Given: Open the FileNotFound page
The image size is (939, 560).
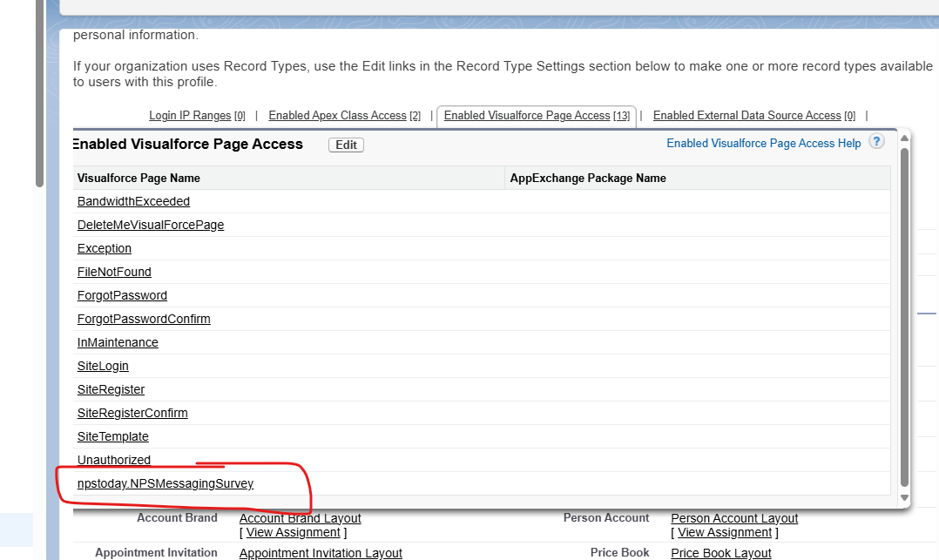Looking at the screenshot, I should click(x=114, y=272).
